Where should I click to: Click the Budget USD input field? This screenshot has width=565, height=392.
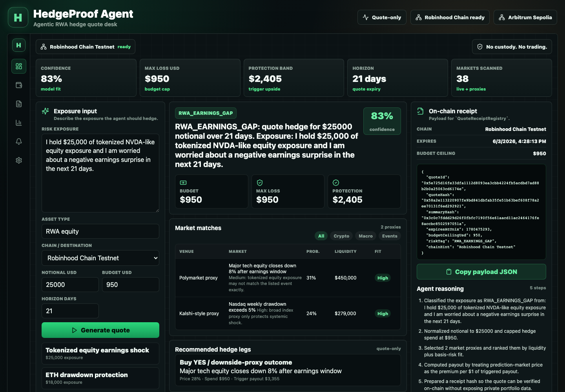tap(131, 285)
